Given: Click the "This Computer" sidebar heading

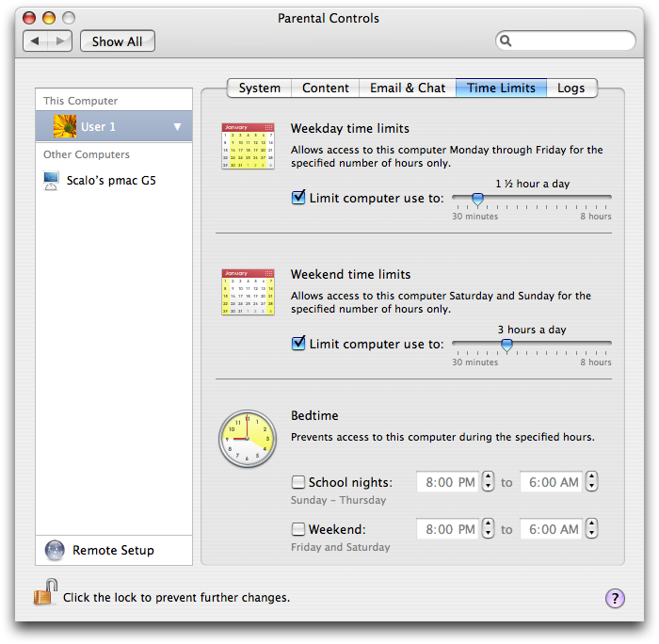Looking at the screenshot, I should [x=80, y=101].
